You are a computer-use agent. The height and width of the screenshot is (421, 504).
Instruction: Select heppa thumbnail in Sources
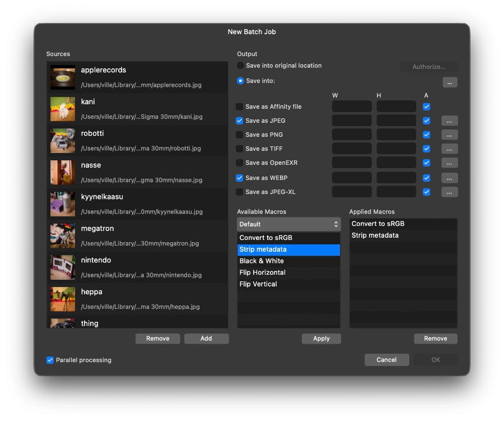[63, 299]
